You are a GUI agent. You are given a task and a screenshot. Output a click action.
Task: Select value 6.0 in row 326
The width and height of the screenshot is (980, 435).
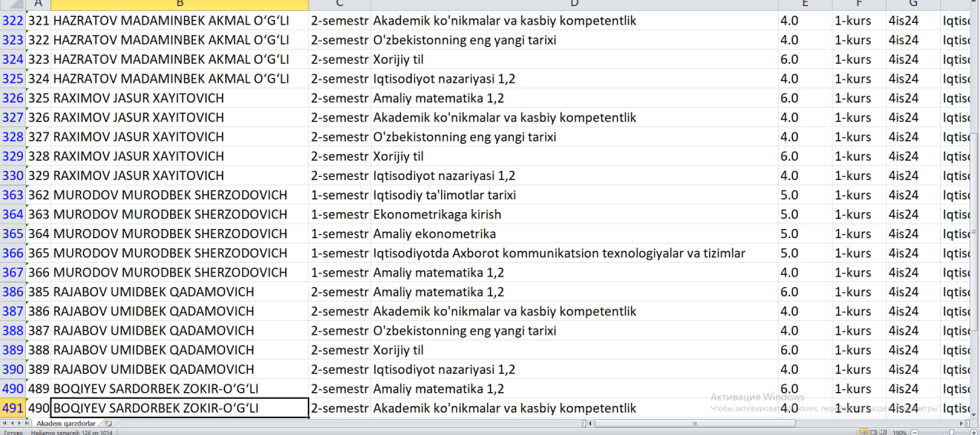[x=805, y=98]
